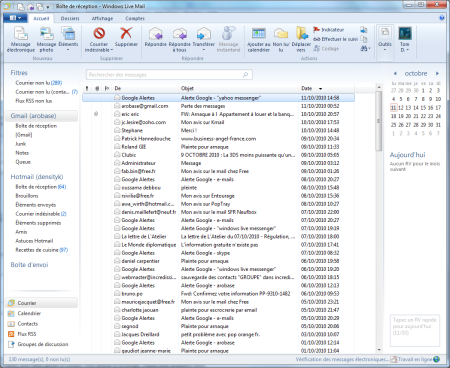Select the Hotmail (densityk) account header
This screenshot has width=450, height=368.
click(37, 177)
